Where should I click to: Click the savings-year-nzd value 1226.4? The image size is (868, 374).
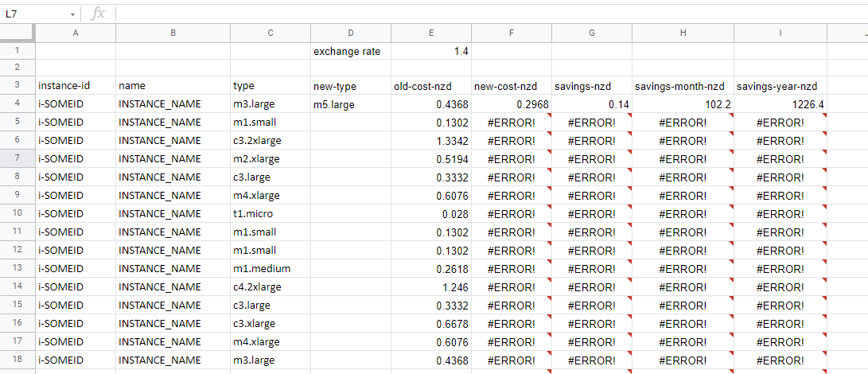[780, 104]
